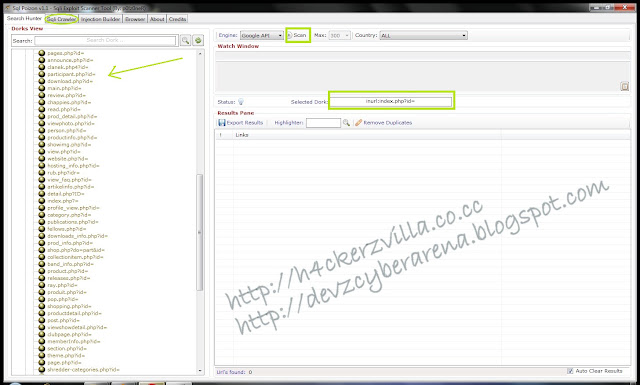640x385 pixels.
Task: Open the Sqli Crawler tab
Action: pyautogui.click(x=61, y=19)
